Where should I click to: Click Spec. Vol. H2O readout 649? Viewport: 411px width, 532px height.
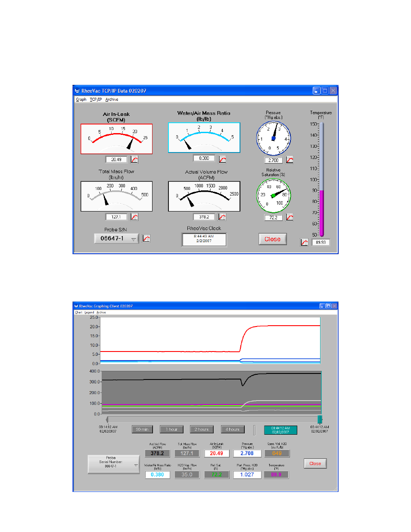277,454
